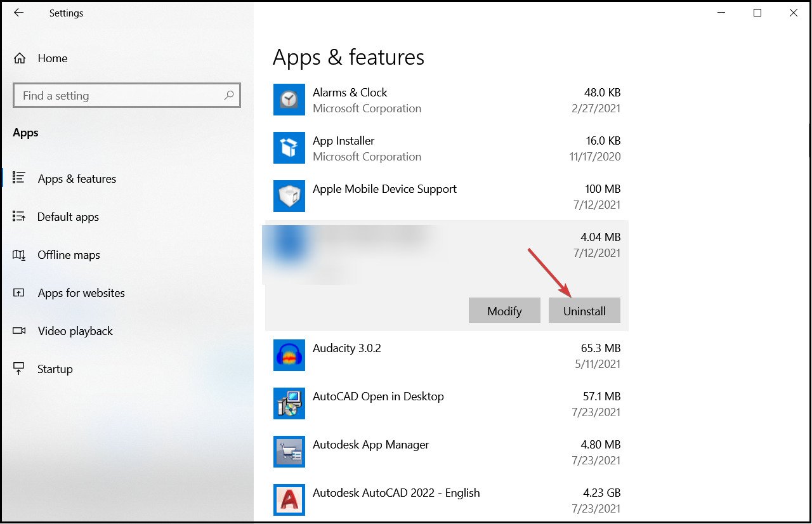Viewport: 812px width, 524px height.
Task: Click the AutoCAD Open in Desktop icon
Action: pyautogui.click(x=289, y=403)
